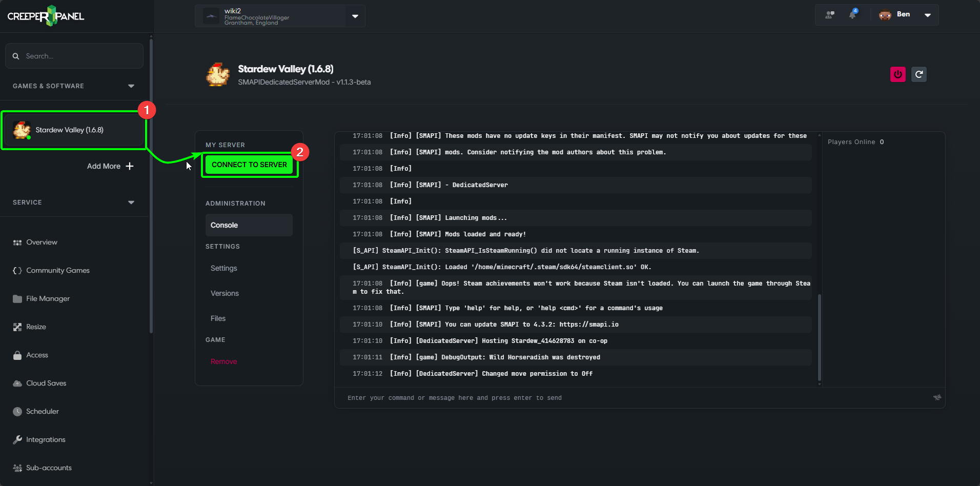Collapse the Service section
Screen dimensions: 980x486
click(131, 202)
